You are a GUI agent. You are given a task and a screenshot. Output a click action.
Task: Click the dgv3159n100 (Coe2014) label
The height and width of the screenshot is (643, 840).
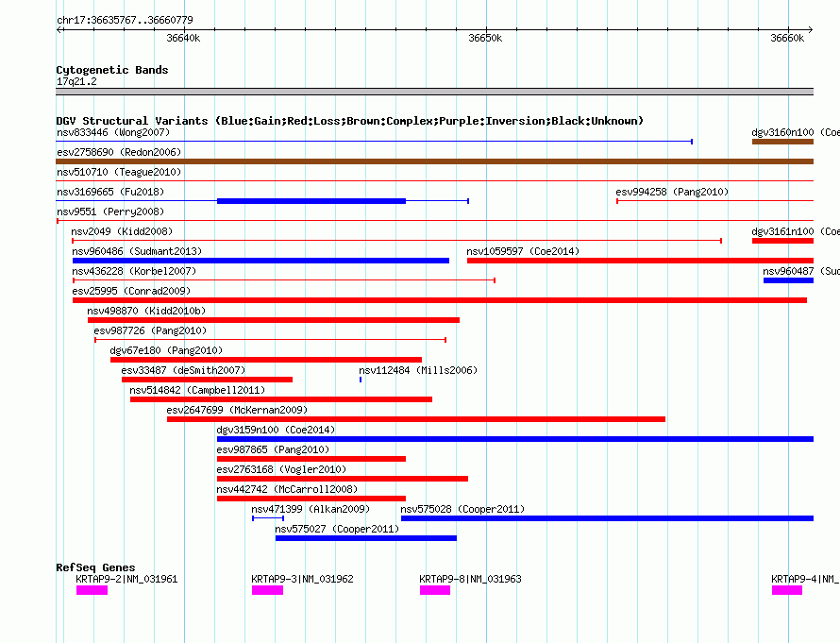point(276,430)
